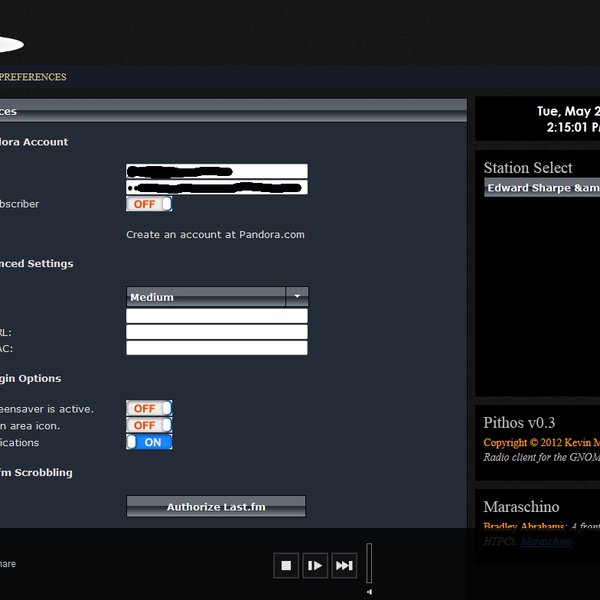Turn off the notifications ON switch
Viewport: 600px width, 600px height.
point(149,442)
